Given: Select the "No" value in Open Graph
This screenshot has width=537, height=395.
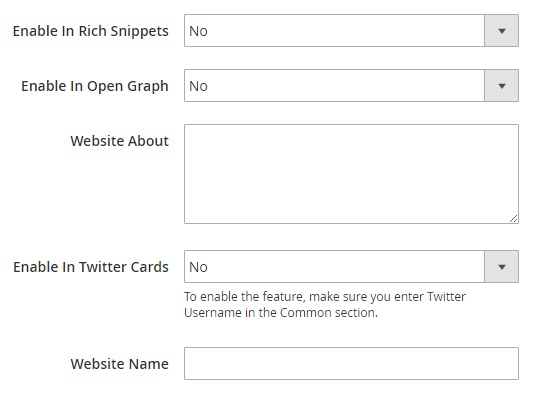Looking at the screenshot, I should pos(198,86).
